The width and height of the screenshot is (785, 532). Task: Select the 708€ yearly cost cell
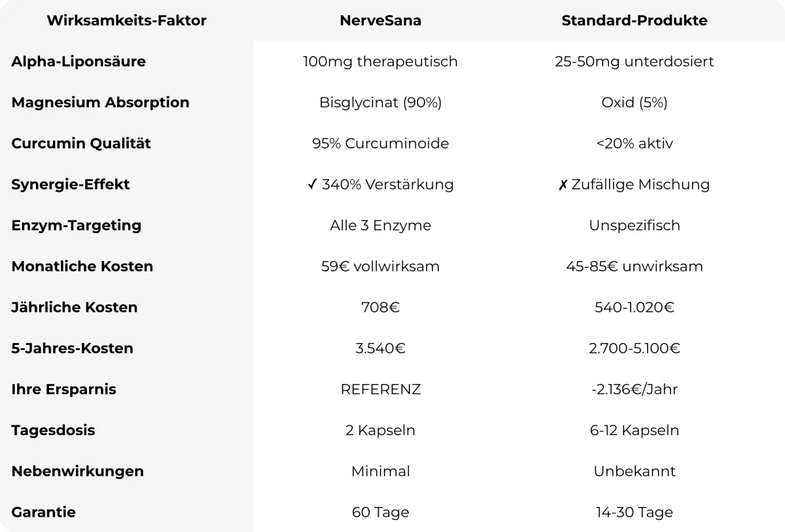(381, 308)
